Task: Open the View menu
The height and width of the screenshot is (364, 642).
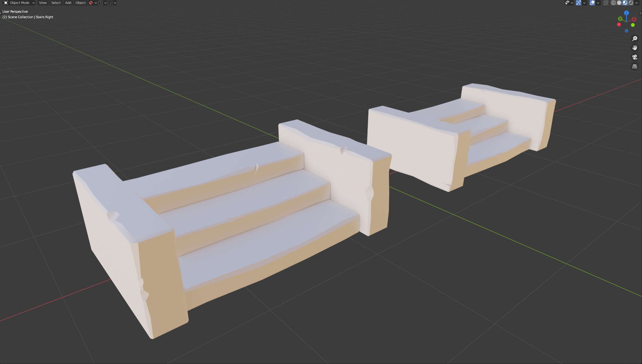Action: tap(43, 3)
